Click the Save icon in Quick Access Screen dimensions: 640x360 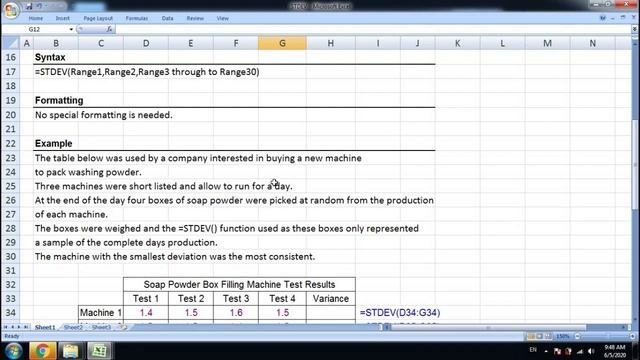coord(29,6)
